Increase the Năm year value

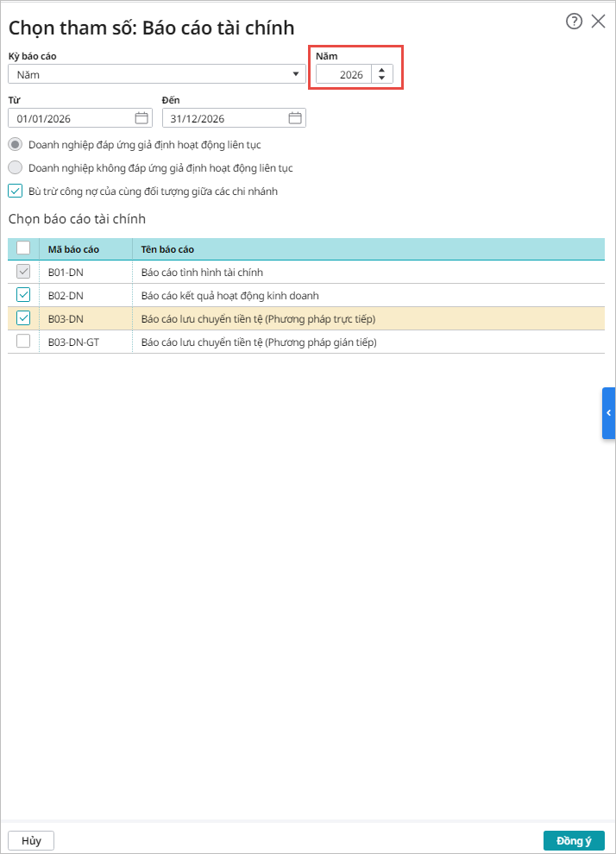pyautogui.click(x=382, y=70)
